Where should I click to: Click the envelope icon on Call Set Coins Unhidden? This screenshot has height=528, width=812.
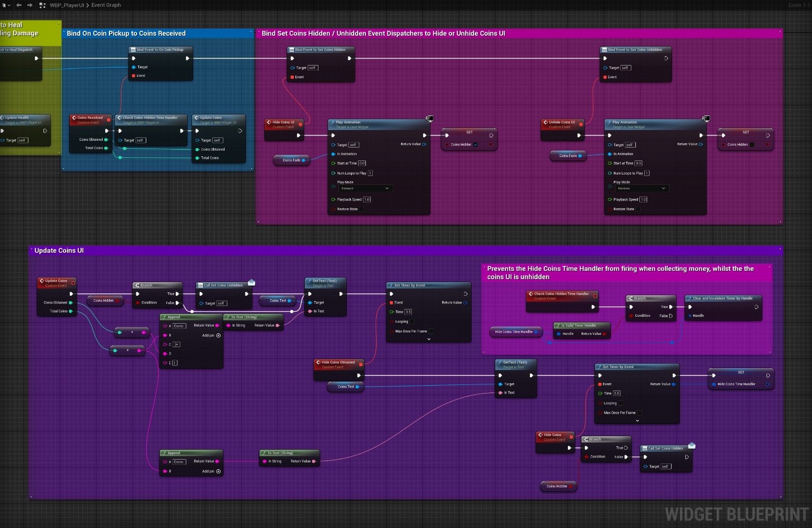(x=251, y=282)
